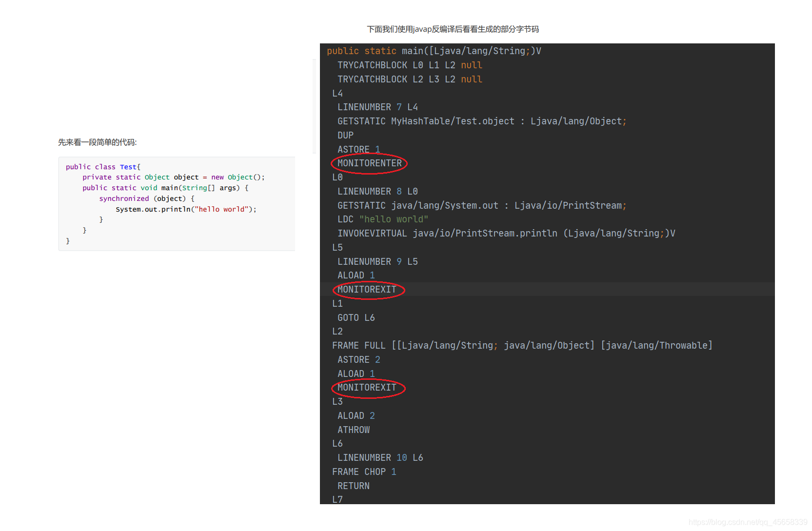This screenshot has height=531, width=812.
Task: Click the 'L3' label line
Action: 337,402
